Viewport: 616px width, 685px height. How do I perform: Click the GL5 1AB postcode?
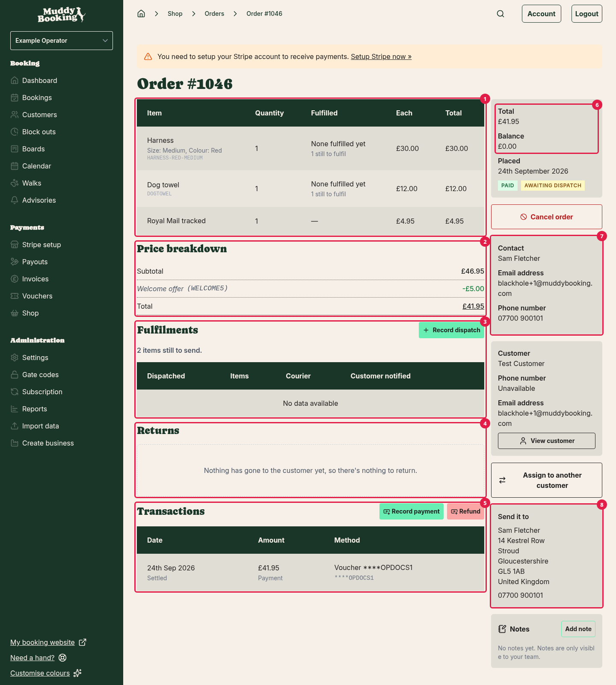511,571
